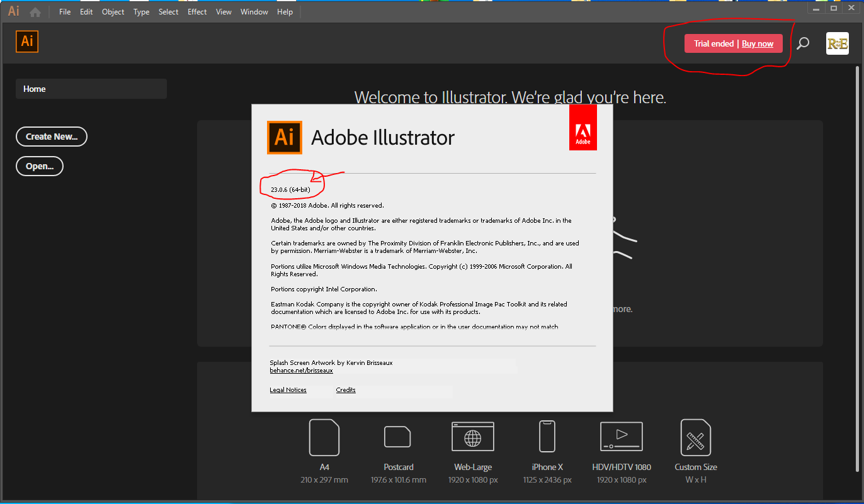Open the Effect menu
This screenshot has height=504, width=864.
(x=197, y=12)
